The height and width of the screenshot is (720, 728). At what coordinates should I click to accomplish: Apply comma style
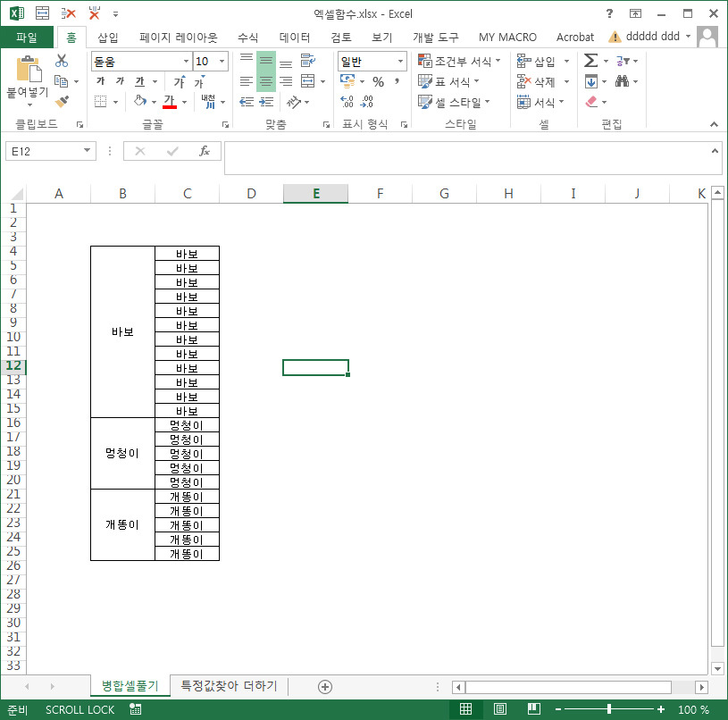(x=397, y=81)
